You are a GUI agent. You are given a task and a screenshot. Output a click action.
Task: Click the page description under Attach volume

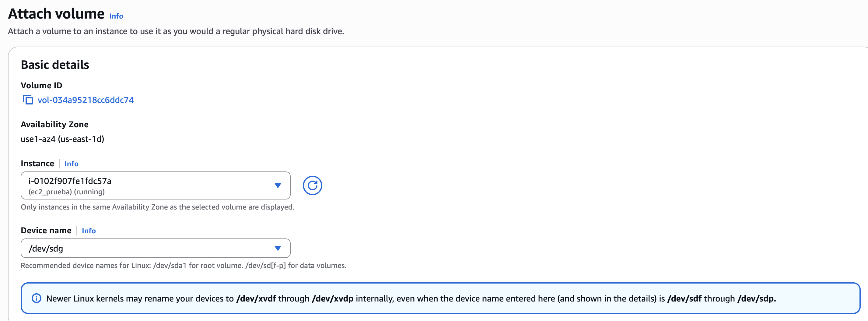point(176,31)
